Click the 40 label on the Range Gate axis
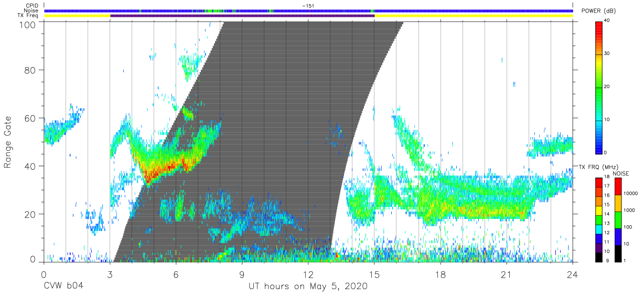644x297 pixels. [31, 166]
